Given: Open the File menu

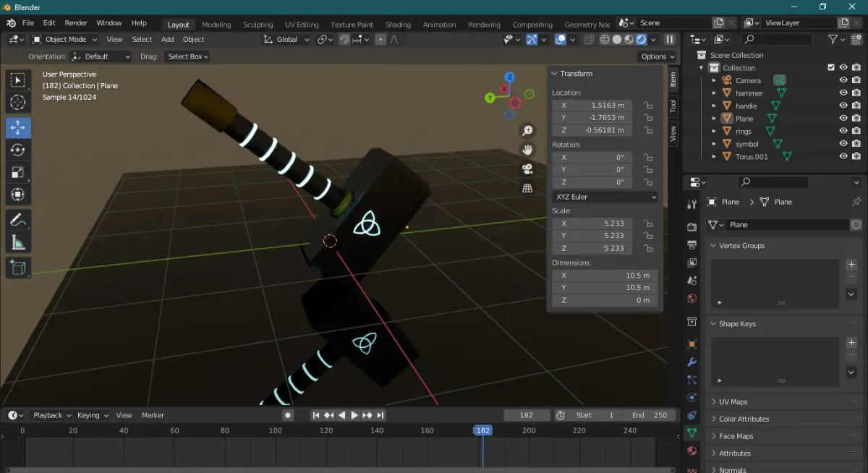Looking at the screenshot, I should tap(28, 23).
